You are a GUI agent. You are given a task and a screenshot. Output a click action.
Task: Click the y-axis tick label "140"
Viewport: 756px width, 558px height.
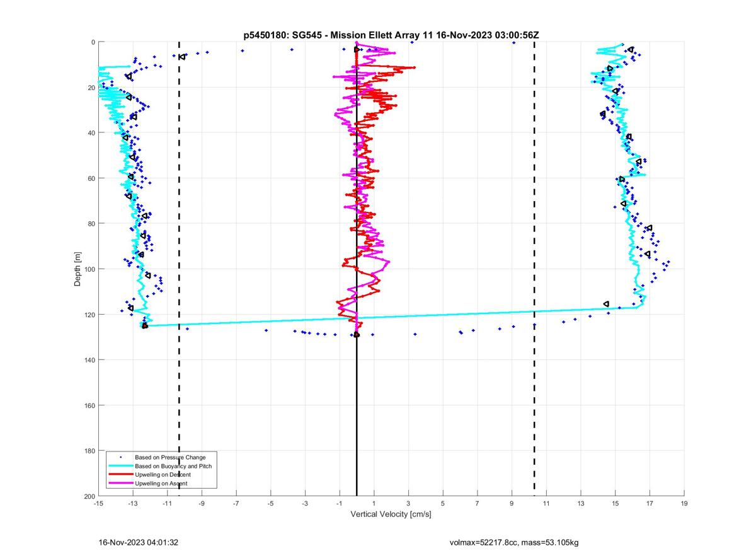(x=89, y=360)
